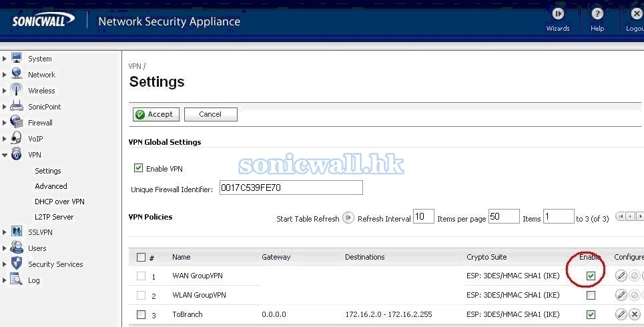Expand the VoIP menu arrow
This screenshot has height=327, width=644.
coord(5,139)
